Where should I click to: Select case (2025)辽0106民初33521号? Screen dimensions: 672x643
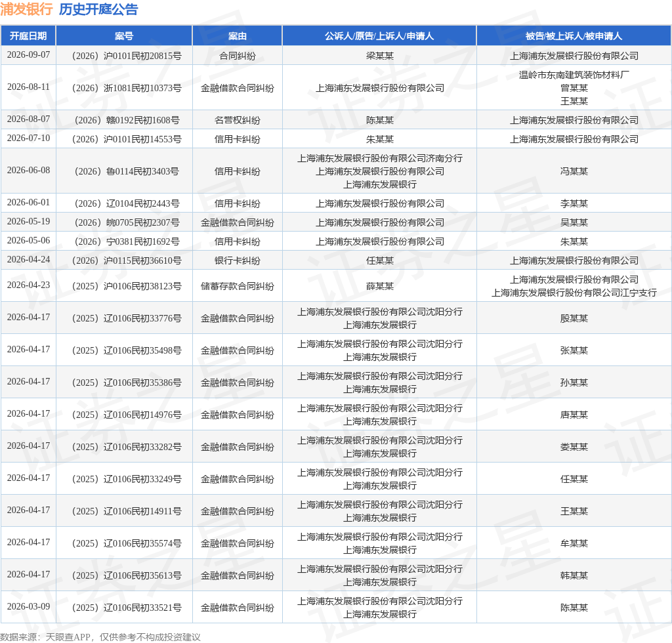[x=127, y=608]
